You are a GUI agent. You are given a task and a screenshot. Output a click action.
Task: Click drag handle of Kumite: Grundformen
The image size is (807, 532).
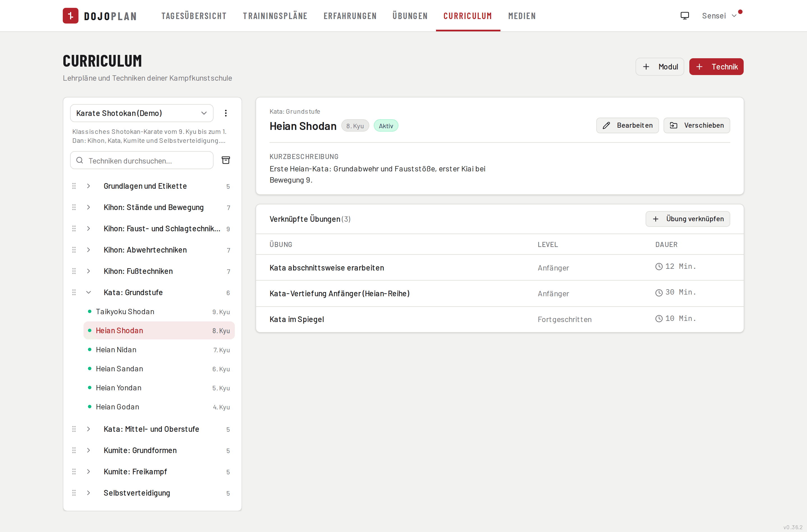74,450
